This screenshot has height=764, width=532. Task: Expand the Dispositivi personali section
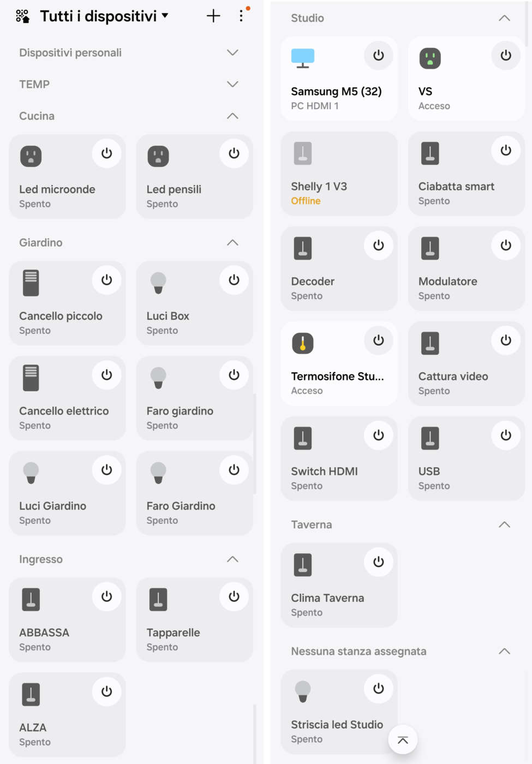(232, 52)
